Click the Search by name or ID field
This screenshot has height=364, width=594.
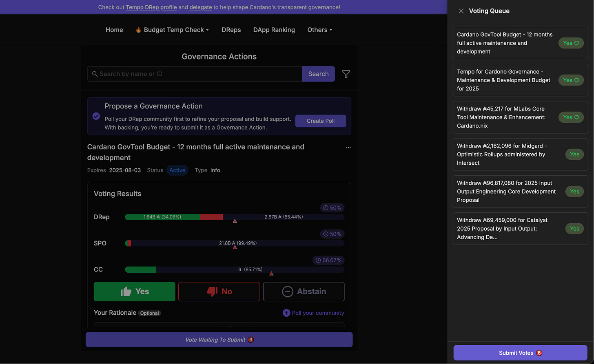(195, 74)
